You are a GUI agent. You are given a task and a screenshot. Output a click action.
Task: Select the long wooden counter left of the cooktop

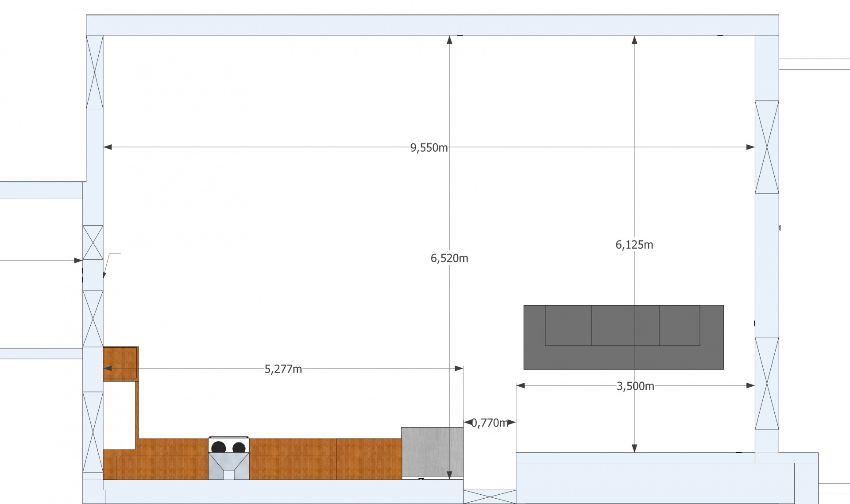(156, 459)
